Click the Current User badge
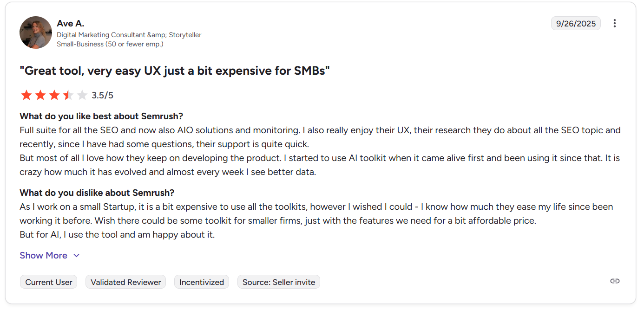The width and height of the screenshot is (644, 310). [48, 282]
